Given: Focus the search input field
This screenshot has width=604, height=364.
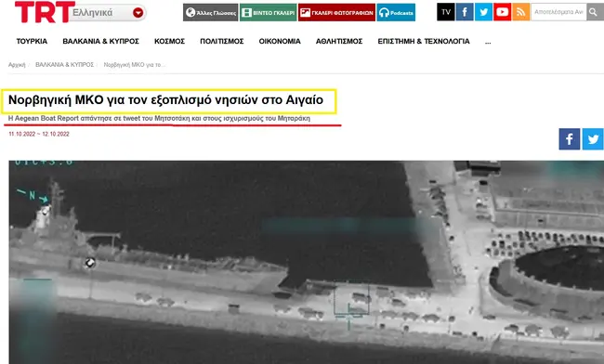Looking at the screenshot, I should tap(558, 12).
